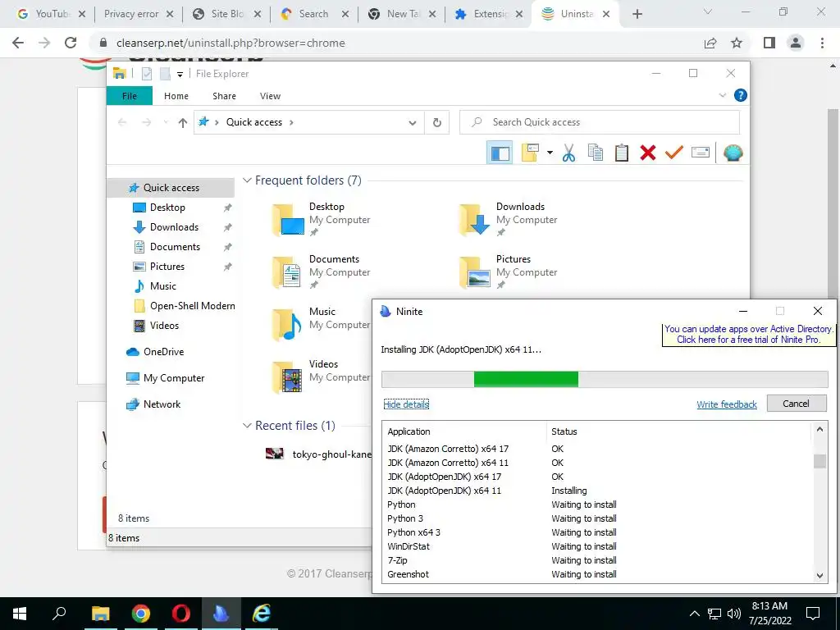Click the Search Quick access field

pyautogui.click(x=600, y=122)
